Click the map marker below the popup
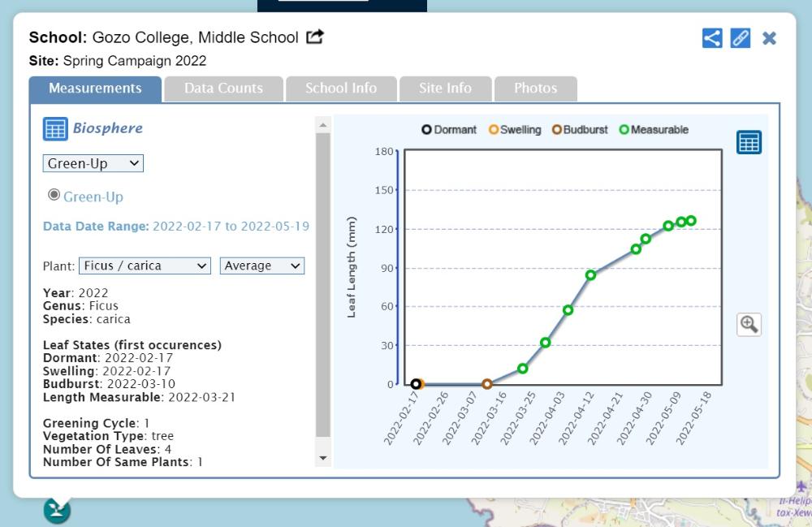 [x=57, y=510]
